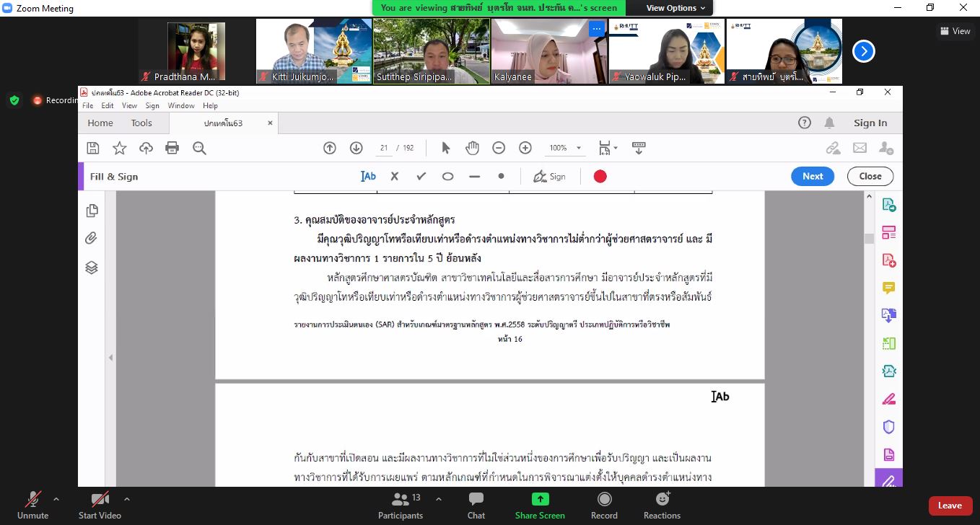The image size is (980, 525).
Task: Open Kalyanee video tile more options
Action: (x=596, y=29)
